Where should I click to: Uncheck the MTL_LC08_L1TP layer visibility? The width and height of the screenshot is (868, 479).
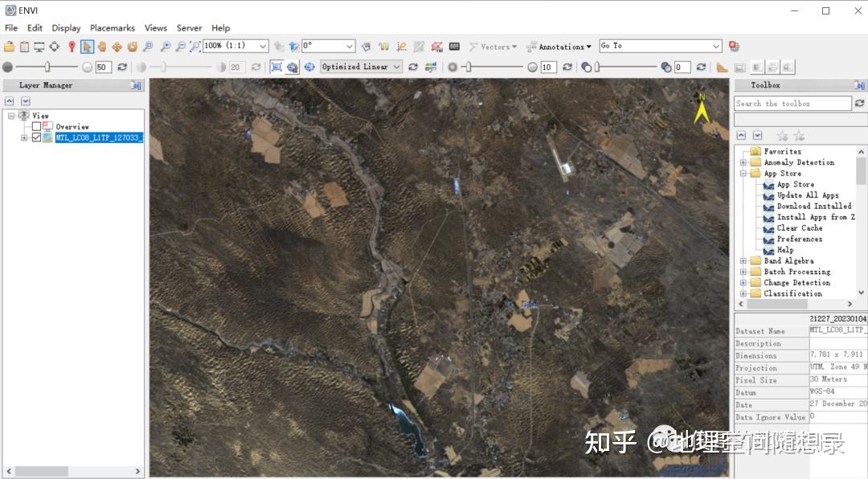coord(37,137)
